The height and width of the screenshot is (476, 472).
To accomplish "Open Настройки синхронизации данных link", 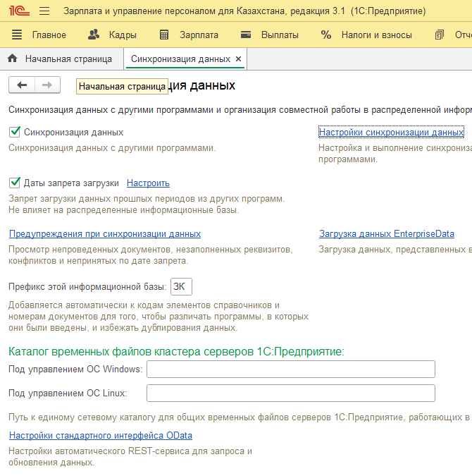I will point(391,132).
